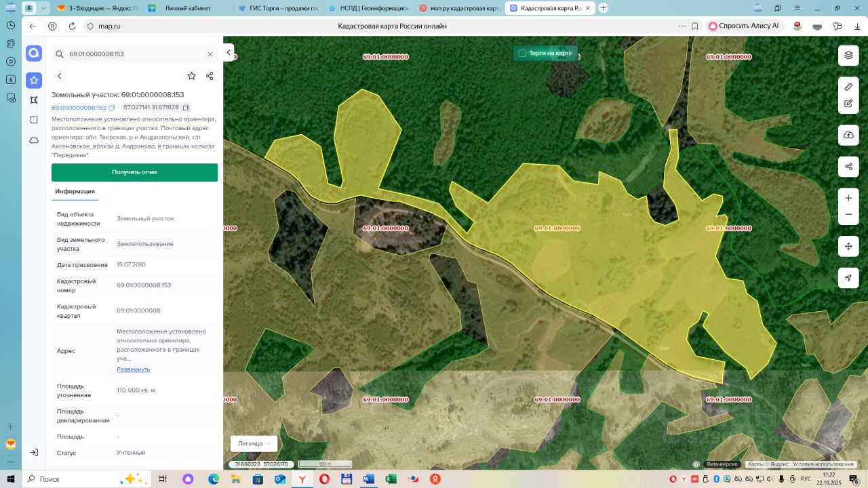Screen dimensions: 868x488
Task: Click "Спросить Алису AI" button
Action: (743, 26)
